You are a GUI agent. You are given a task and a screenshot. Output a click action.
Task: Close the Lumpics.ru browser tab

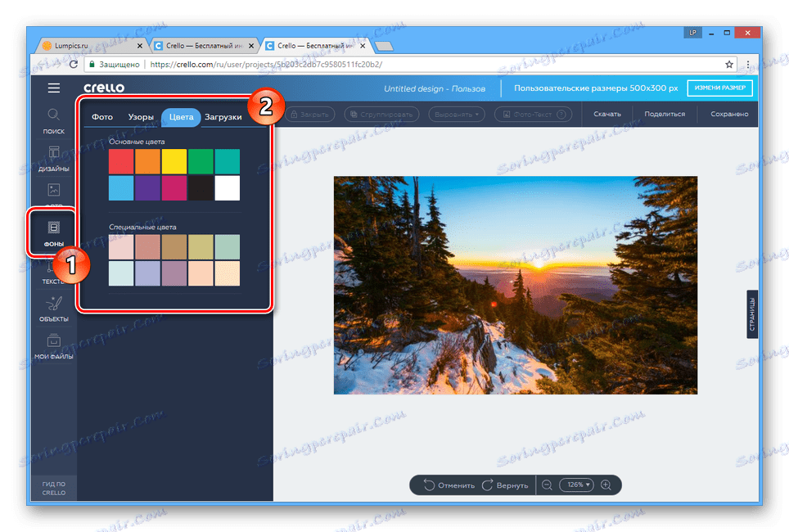(x=140, y=46)
